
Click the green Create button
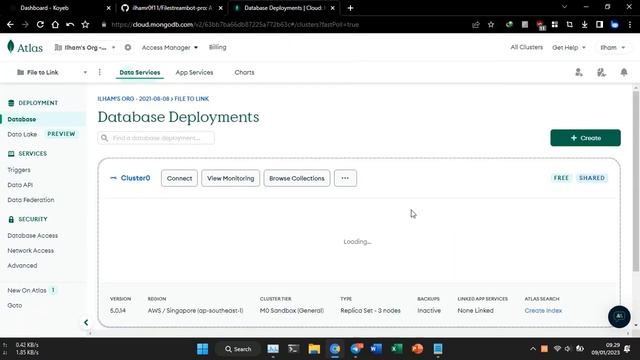pos(585,138)
